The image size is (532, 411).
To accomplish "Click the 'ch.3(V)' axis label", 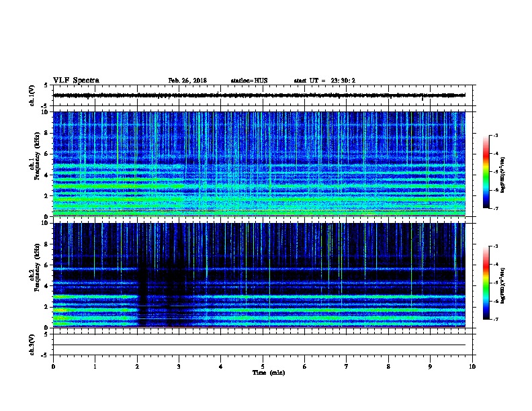I will 32,345.
